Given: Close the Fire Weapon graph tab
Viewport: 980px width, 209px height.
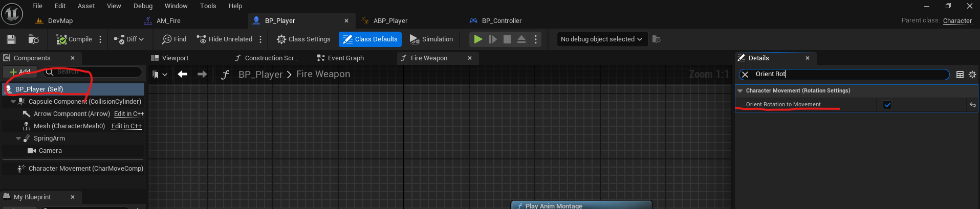Looking at the screenshot, I should pos(469,58).
